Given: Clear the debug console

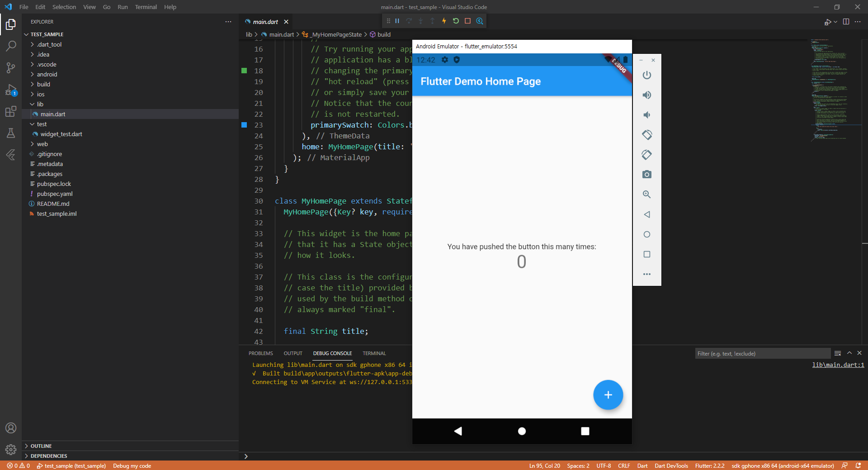Looking at the screenshot, I should [x=838, y=353].
